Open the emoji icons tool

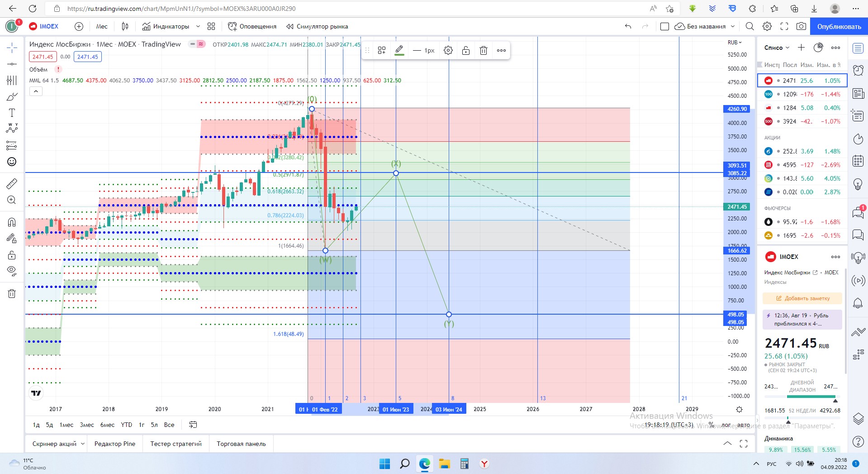[12, 162]
